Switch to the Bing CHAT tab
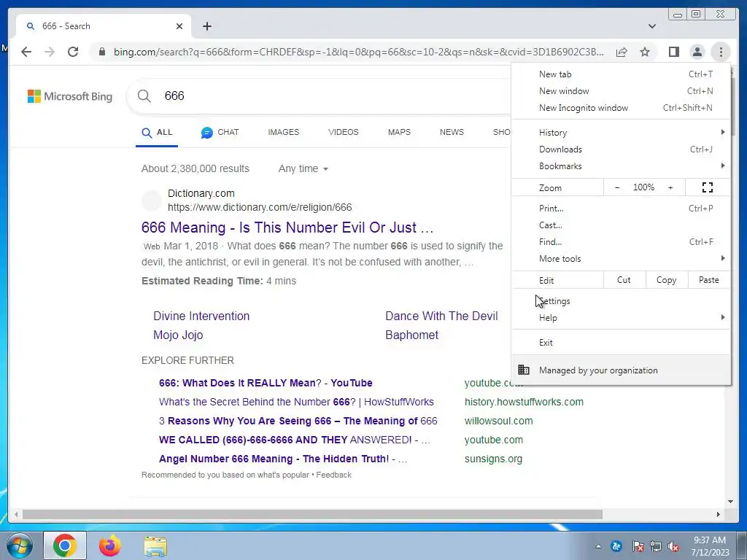747x560 pixels. tap(220, 133)
